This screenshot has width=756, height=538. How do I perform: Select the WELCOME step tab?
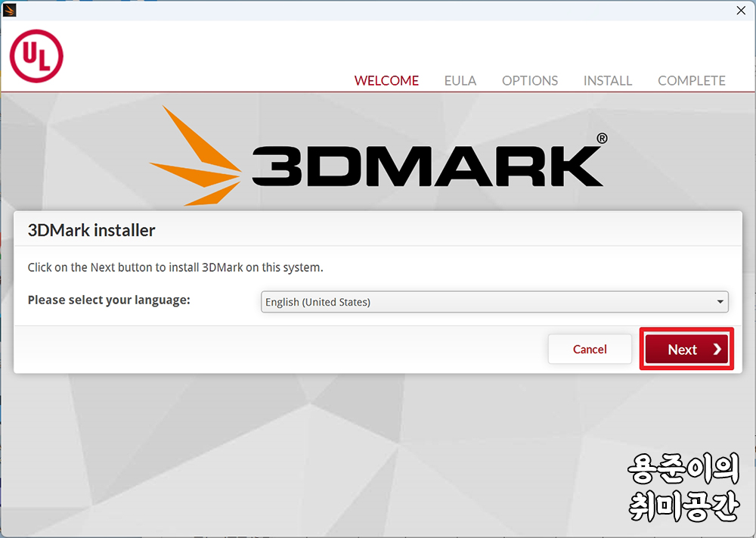coord(386,80)
